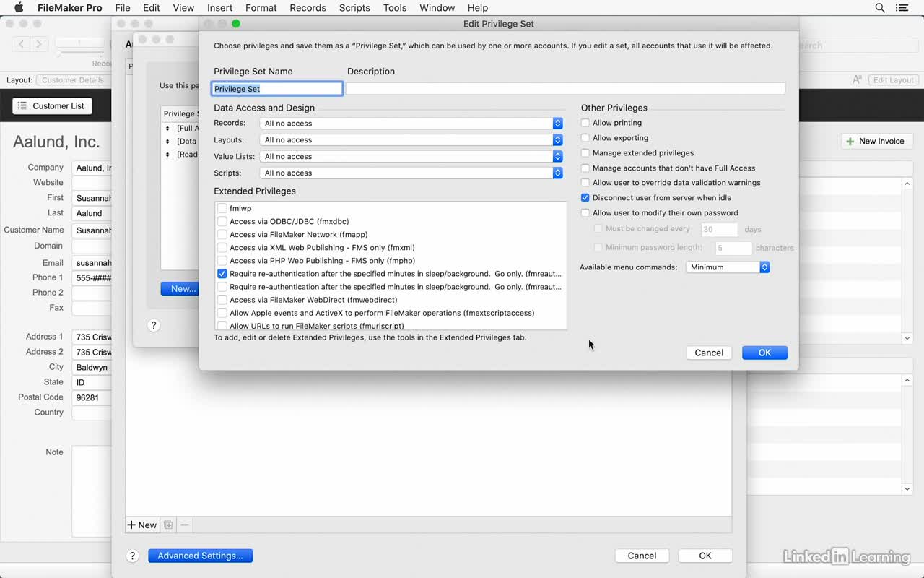Click the New... privilege set button
The image size is (924, 578).
180,288
